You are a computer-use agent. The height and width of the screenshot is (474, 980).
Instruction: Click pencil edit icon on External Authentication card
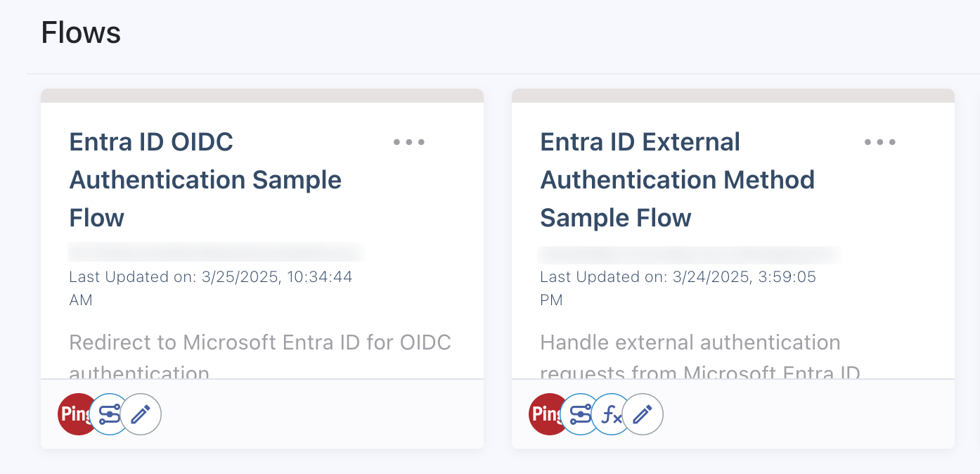pyautogui.click(x=643, y=414)
